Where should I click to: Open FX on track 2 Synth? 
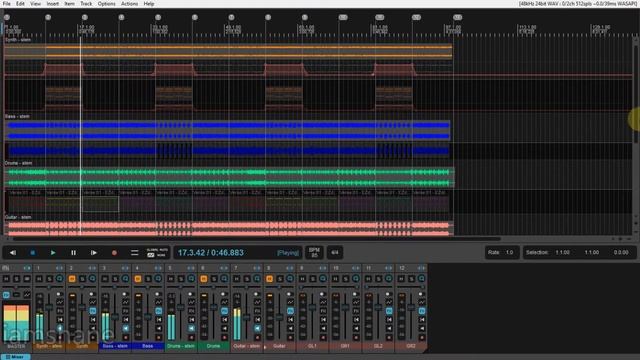[93, 311]
